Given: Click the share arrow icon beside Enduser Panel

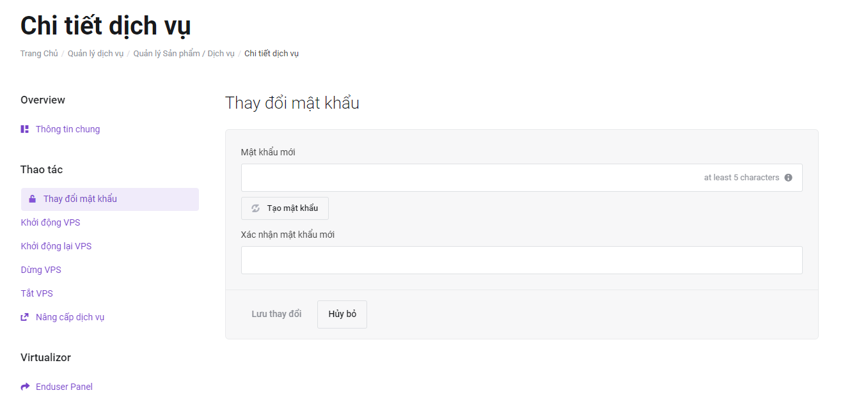Looking at the screenshot, I should [25, 387].
